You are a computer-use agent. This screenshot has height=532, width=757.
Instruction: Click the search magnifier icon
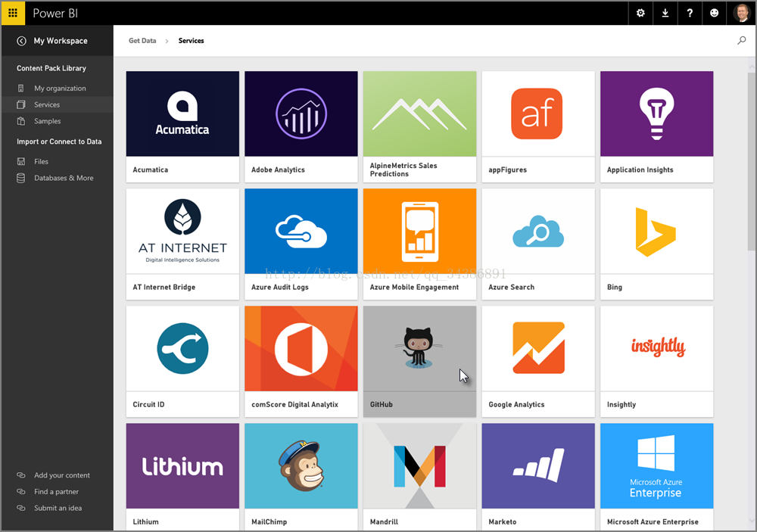pyautogui.click(x=741, y=41)
